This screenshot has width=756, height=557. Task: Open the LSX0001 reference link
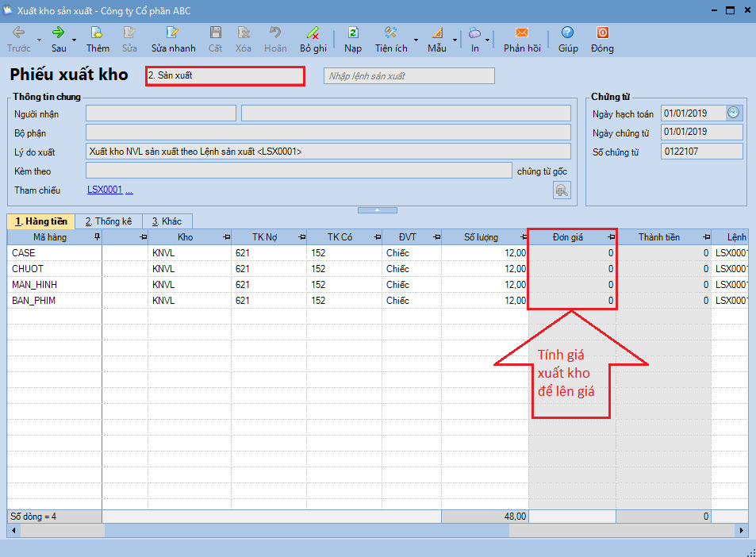105,190
